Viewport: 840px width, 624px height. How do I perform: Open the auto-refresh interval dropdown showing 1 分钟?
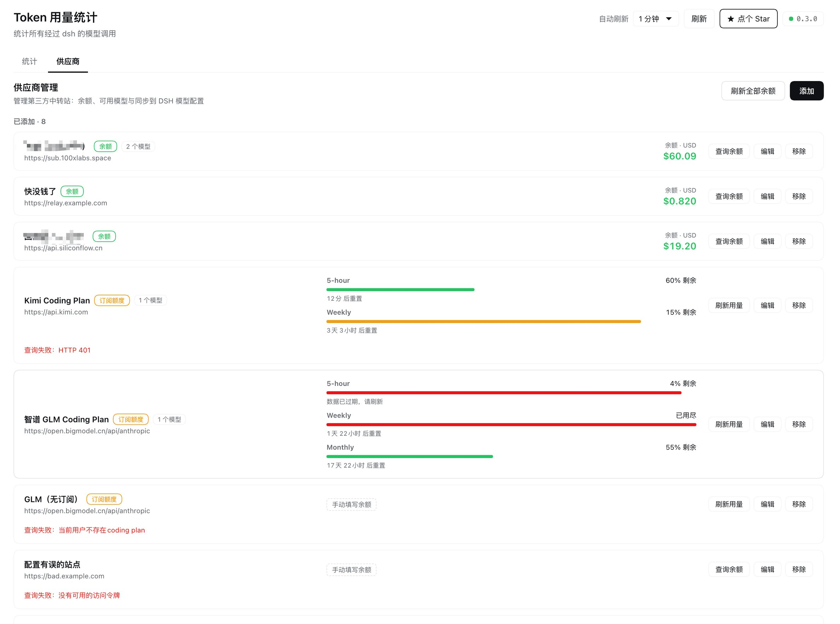(x=655, y=19)
